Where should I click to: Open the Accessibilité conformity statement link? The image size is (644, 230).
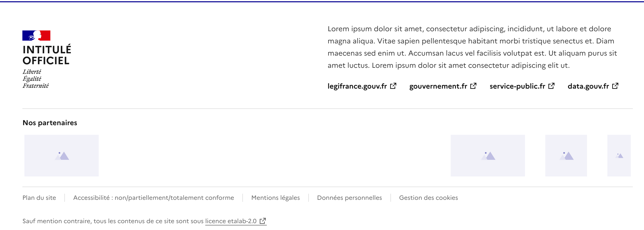coord(154,198)
